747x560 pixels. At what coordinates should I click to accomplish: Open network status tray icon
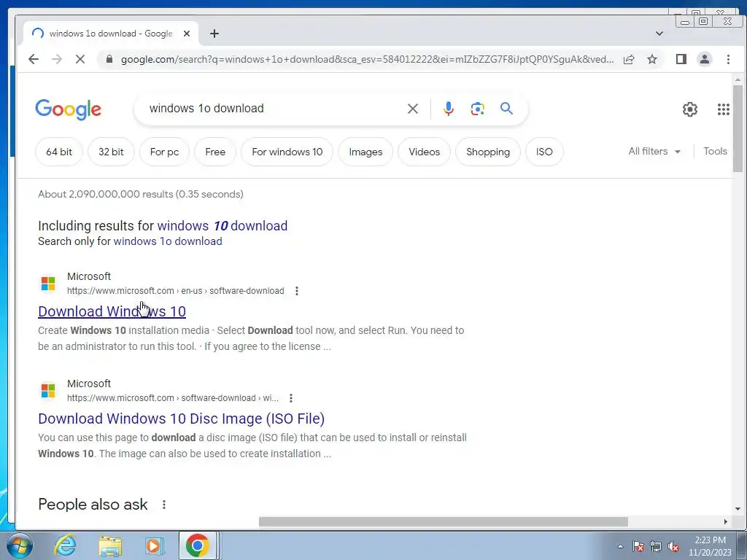656,546
